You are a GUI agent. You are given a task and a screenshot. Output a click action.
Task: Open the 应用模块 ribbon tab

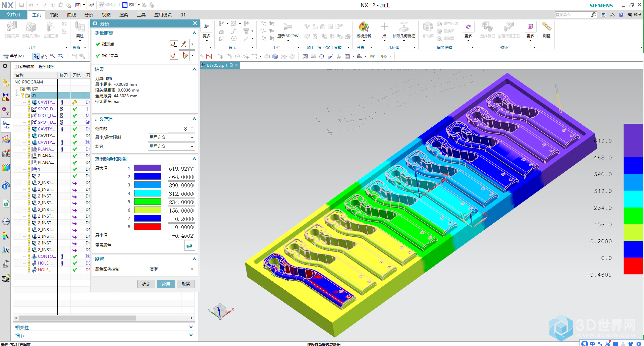point(163,15)
